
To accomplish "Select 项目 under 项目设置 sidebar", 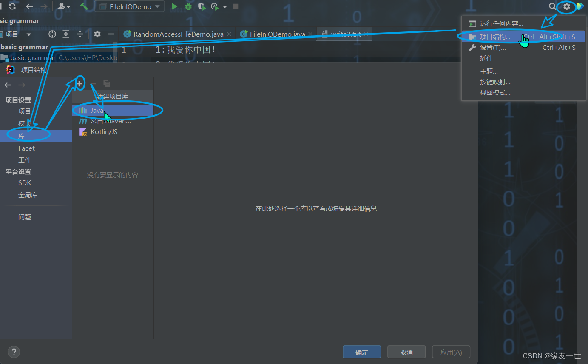I will point(36,111).
